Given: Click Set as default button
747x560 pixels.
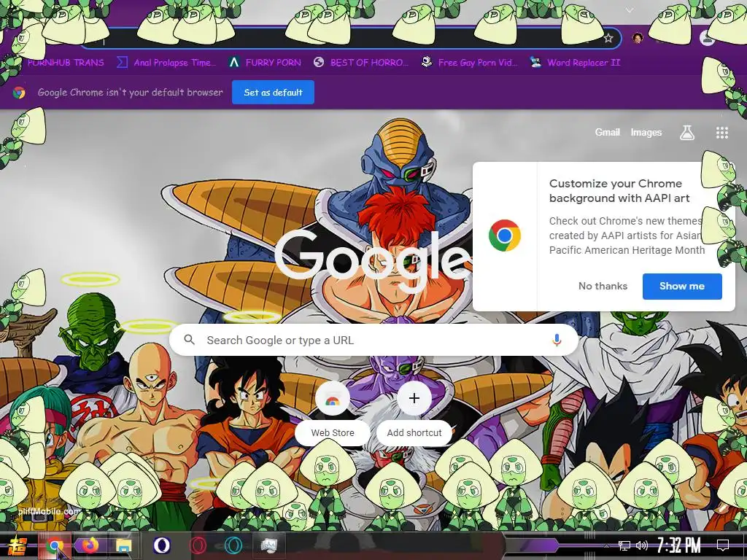Looking at the screenshot, I should (273, 93).
